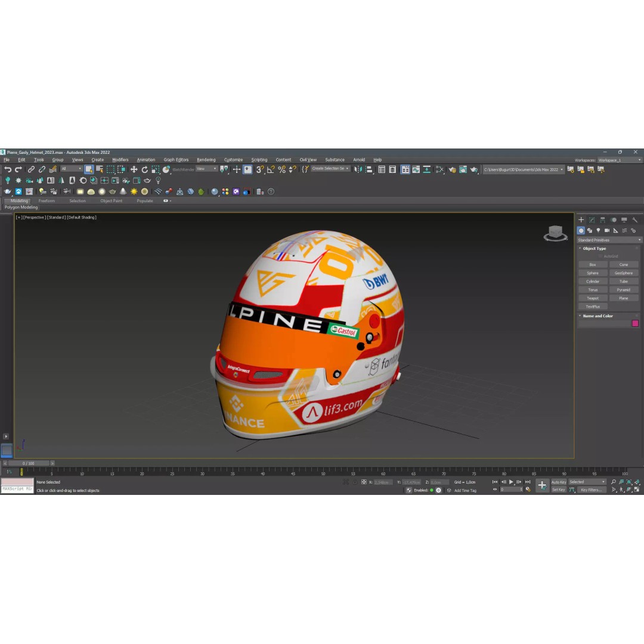Open the object color swatch picker
This screenshot has height=644, width=644.
[635, 323]
